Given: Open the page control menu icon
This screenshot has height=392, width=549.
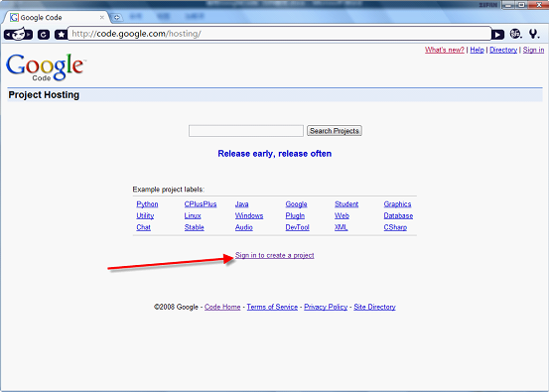Looking at the screenshot, I should point(515,34).
